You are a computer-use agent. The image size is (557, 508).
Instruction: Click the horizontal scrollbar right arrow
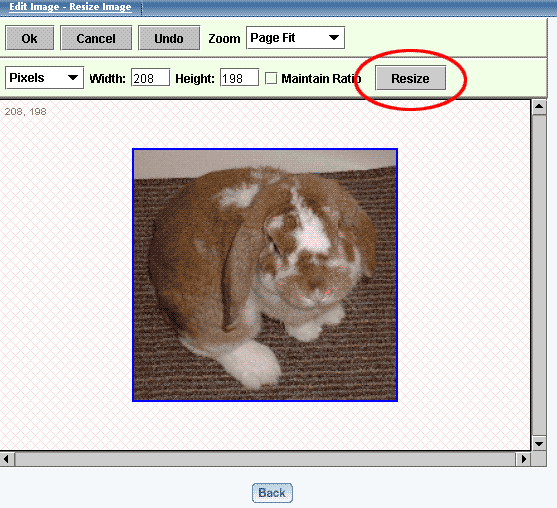pyautogui.click(x=523, y=459)
